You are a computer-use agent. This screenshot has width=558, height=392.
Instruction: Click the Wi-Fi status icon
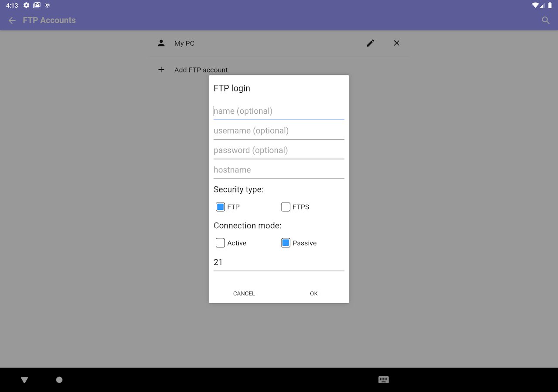535,5
